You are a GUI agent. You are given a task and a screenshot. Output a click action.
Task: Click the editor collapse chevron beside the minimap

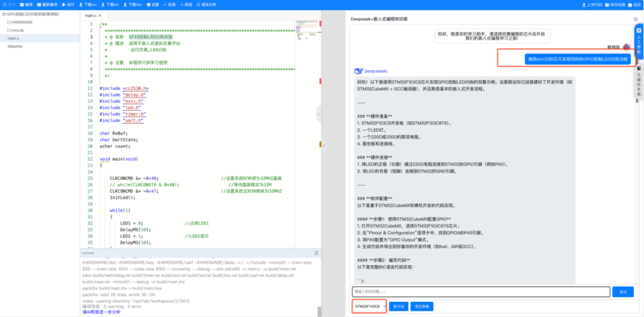click(x=318, y=114)
